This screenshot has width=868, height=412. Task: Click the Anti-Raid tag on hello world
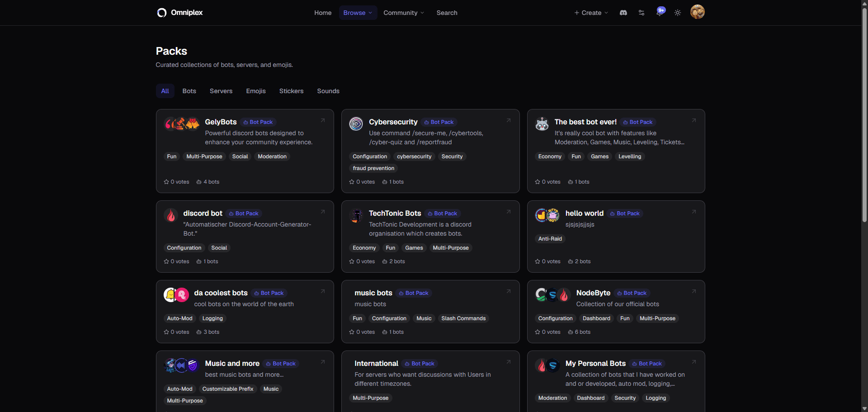pyautogui.click(x=550, y=239)
